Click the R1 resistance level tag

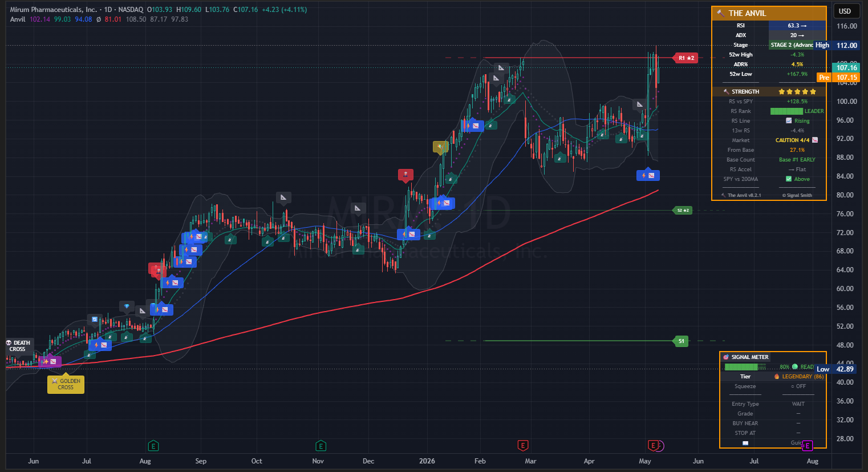click(686, 58)
